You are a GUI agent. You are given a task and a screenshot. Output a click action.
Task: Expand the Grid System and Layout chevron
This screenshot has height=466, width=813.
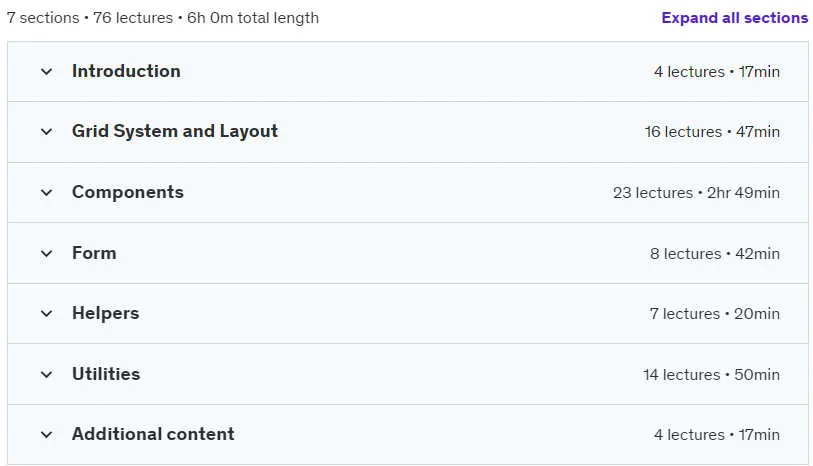(x=46, y=132)
